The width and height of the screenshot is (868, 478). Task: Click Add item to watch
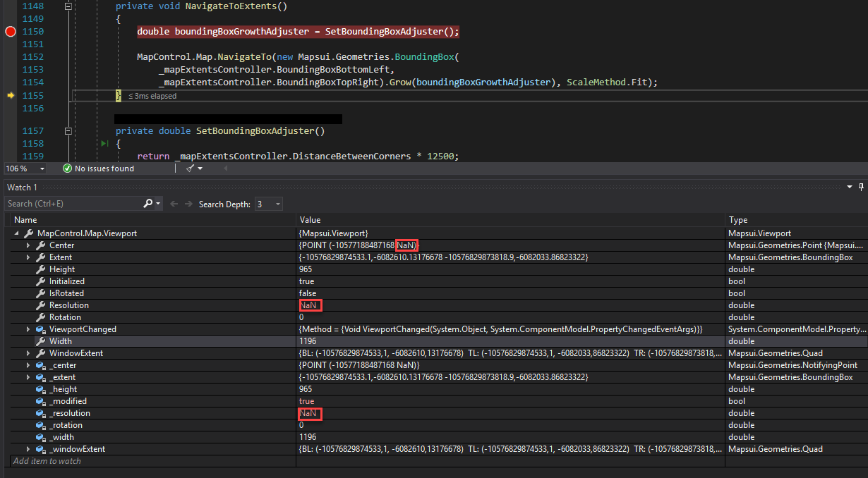coord(47,460)
